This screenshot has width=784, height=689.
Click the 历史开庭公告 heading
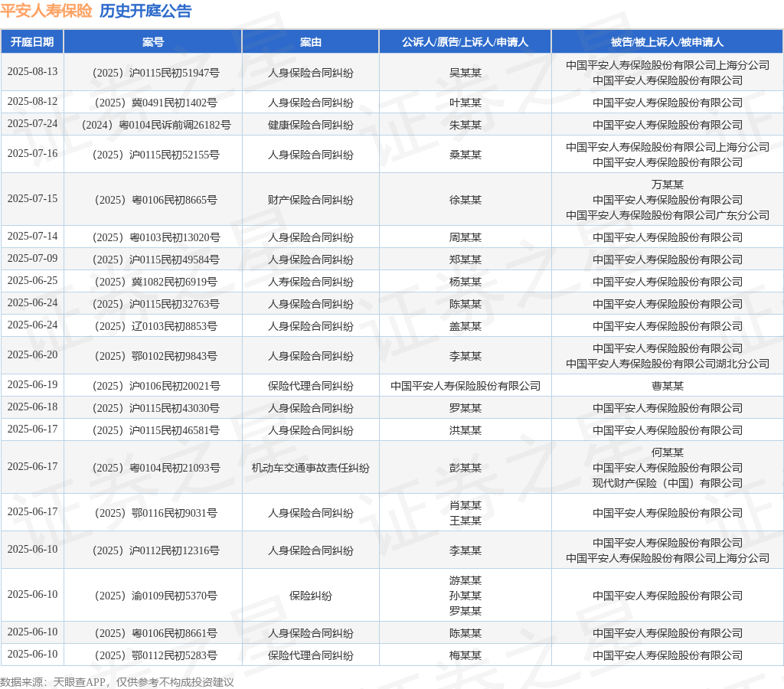145,11
